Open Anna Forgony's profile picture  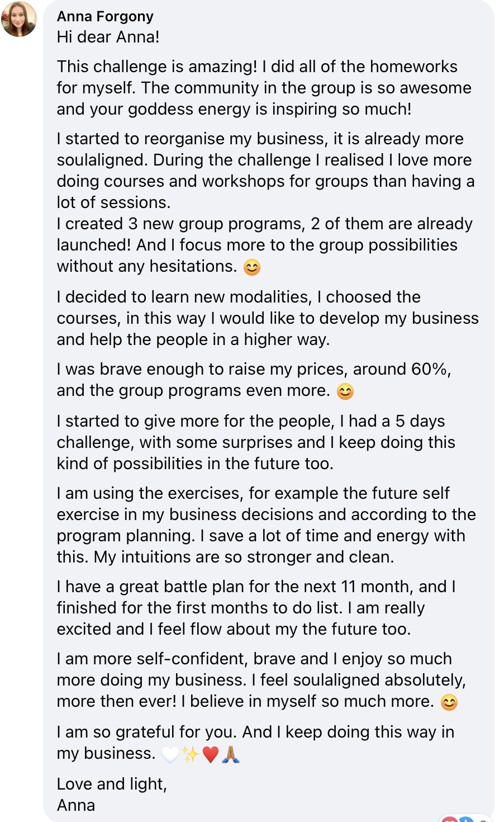click(19, 19)
